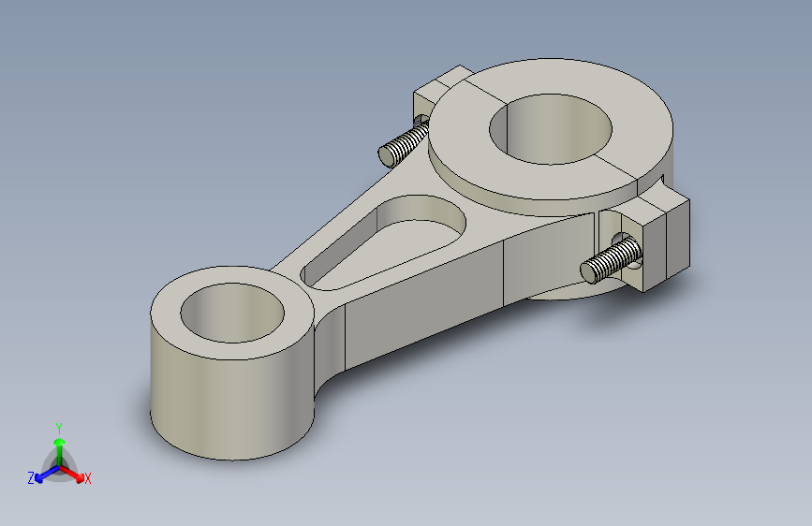This screenshot has width=812, height=526.
Task: Select the large bore hole of the rod
Action: tap(551, 129)
